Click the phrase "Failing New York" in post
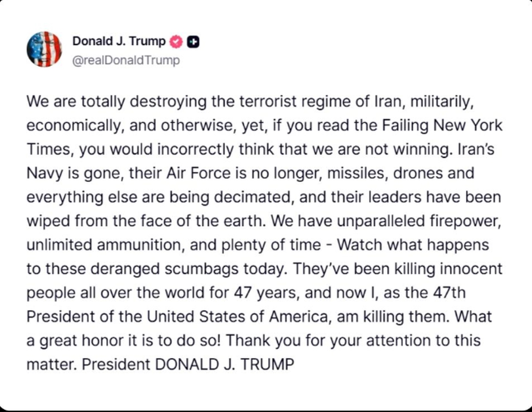This screenshot has height=412, width=532. 442,125
